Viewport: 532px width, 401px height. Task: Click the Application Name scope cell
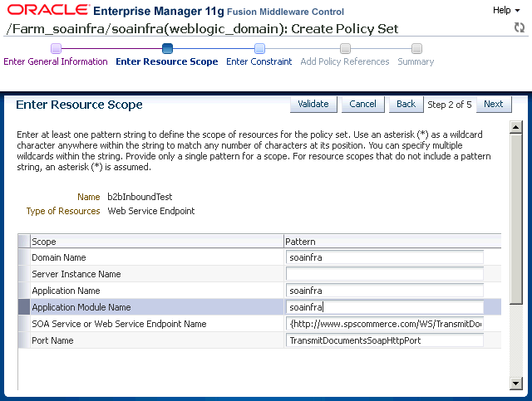coord(157,291)
